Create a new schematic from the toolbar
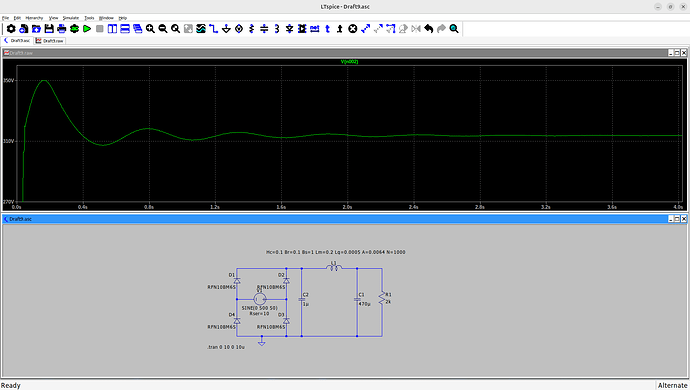This screenshot has height=390, width=690. [24, 29]
